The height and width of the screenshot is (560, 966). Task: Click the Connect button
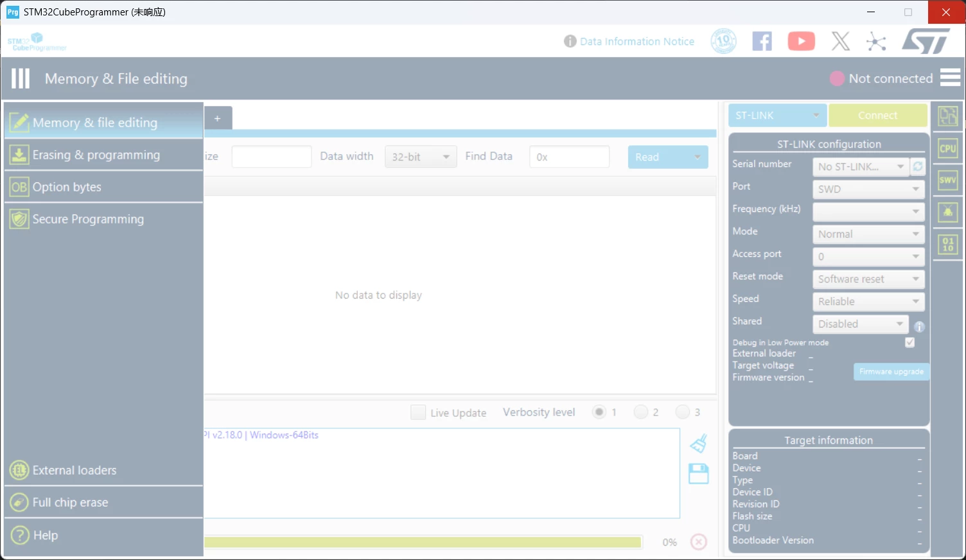point(877,116)
